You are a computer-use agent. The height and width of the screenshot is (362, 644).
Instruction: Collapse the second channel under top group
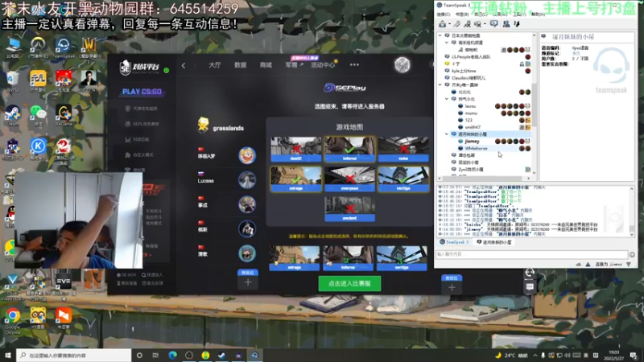click(447, 43)
